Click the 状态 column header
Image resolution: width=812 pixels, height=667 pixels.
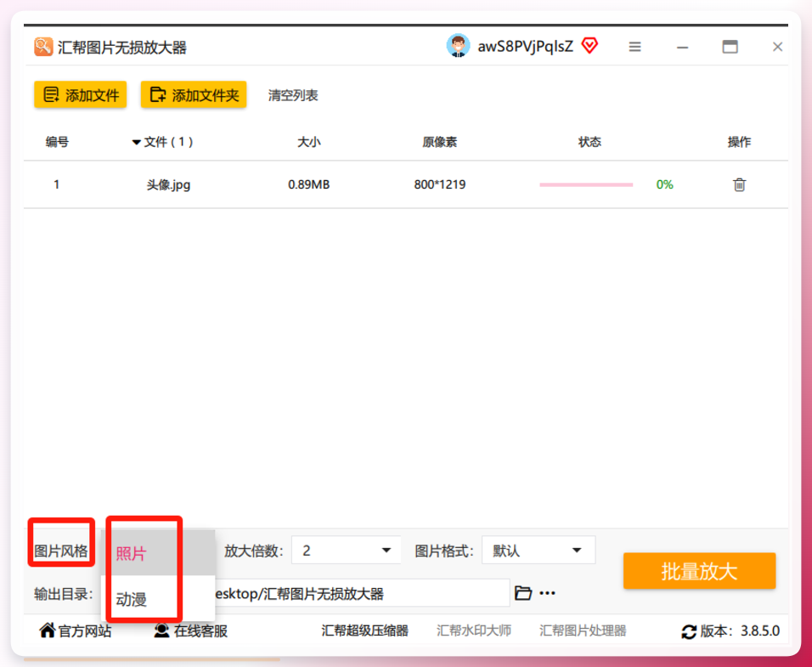[x=589, y=142]
